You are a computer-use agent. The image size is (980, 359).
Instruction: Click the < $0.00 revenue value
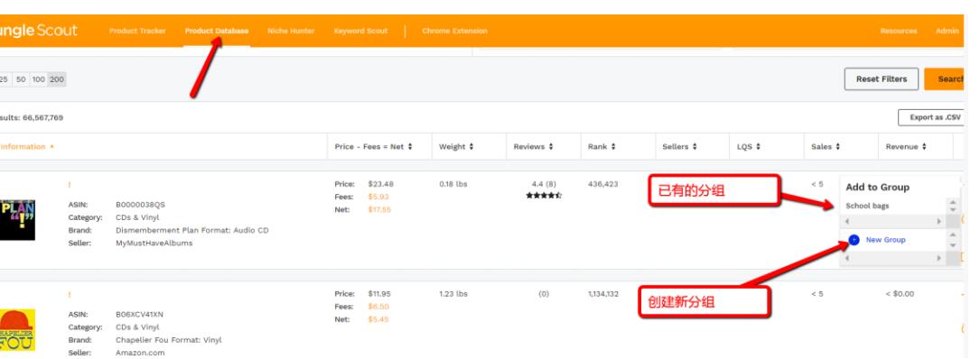(900, 294)
